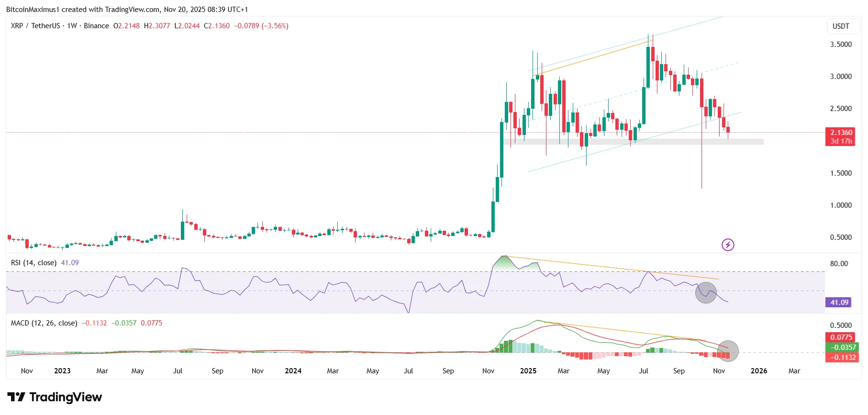Image resolution: width=868 pixels, height=415 pixels.
Task: Click the MACD (12, 26, close) indicator label
Action: point(44,323)
